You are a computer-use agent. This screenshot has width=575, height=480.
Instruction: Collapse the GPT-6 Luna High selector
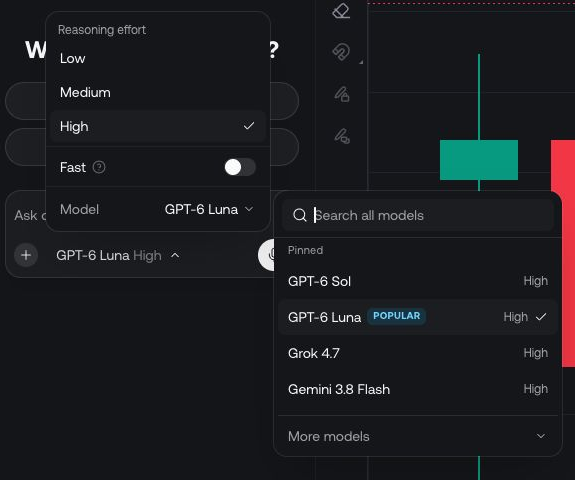click(118, 255)
